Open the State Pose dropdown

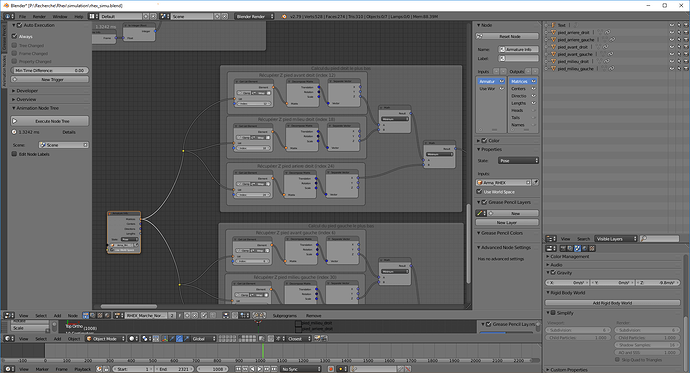pos(518,161)
